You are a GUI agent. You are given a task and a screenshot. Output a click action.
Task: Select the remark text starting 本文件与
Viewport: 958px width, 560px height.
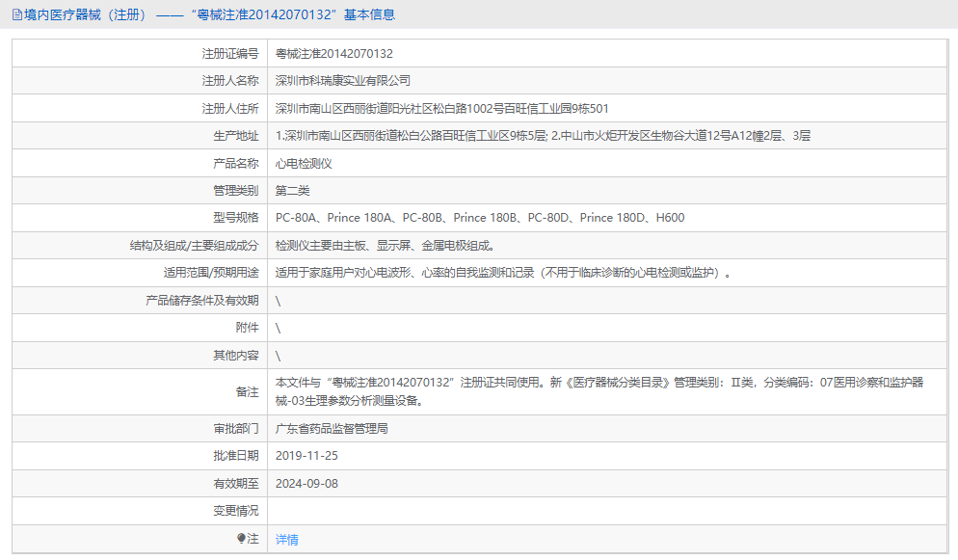599,391
